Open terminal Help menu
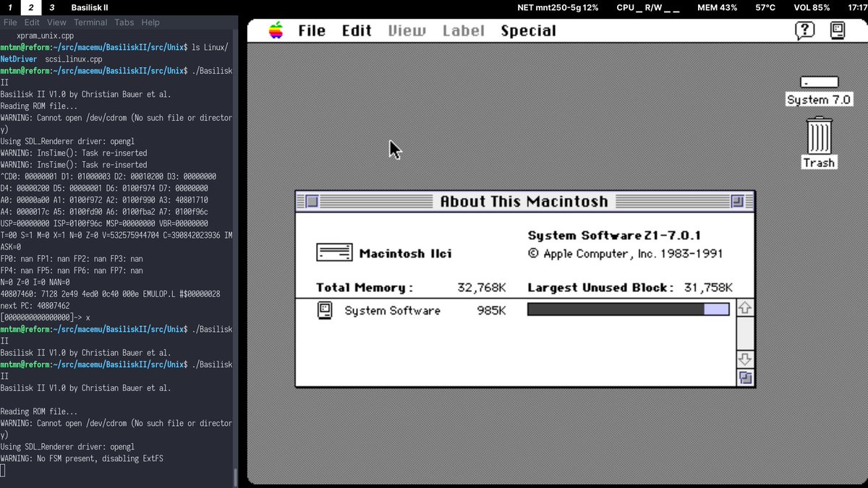868x488 pixels. click(x=150, y=22)
